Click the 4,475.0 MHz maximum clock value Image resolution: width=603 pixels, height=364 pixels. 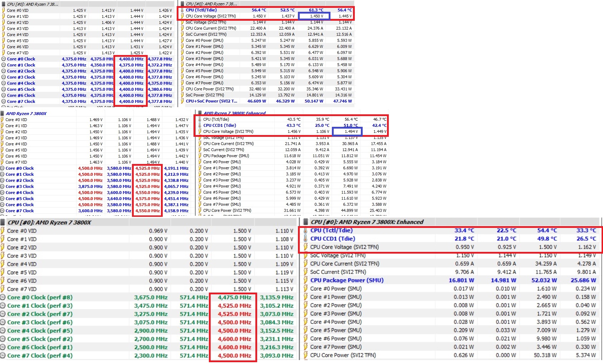point(234,297)
